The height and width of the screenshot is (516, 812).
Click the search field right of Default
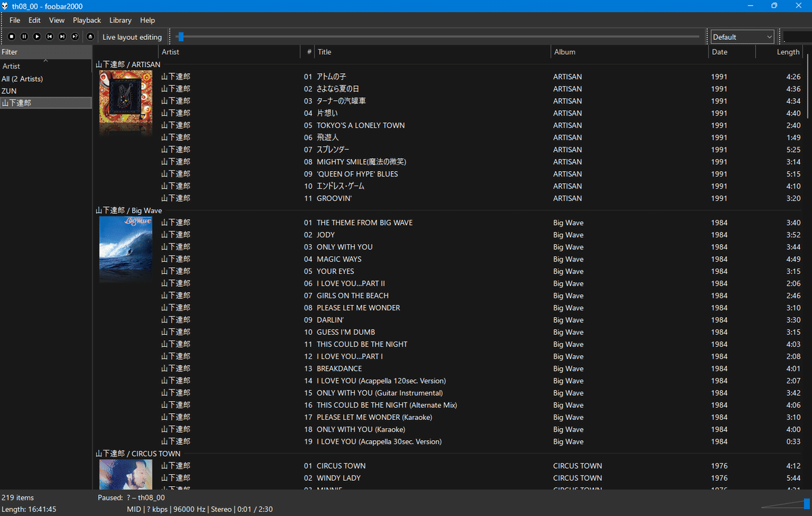[x=797, y=37]
